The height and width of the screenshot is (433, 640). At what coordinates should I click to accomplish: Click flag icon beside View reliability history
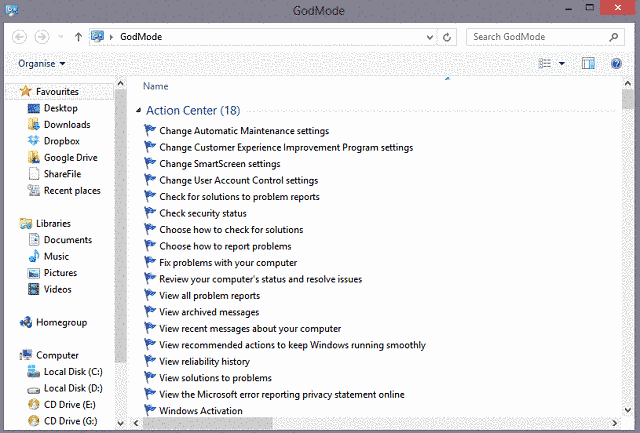click(150, 361)
